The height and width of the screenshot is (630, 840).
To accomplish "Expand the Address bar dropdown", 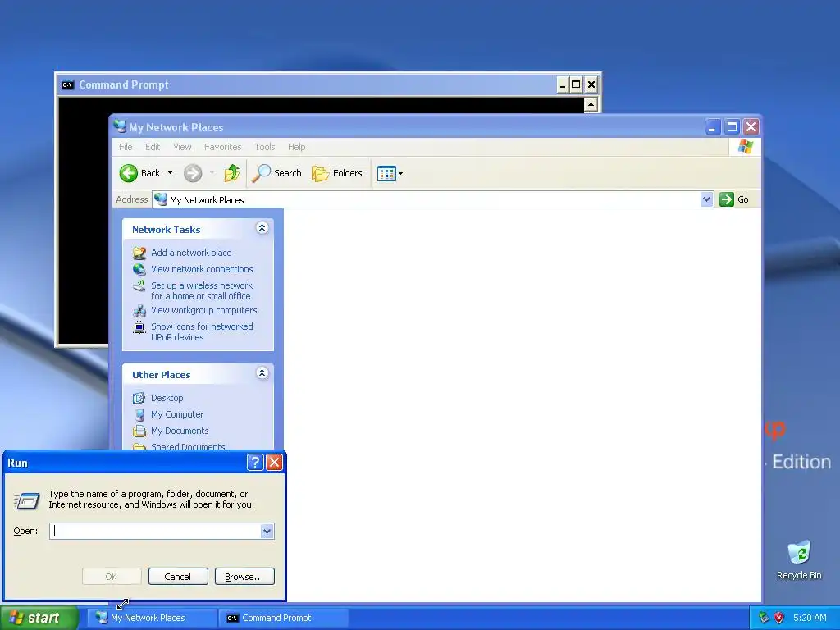I will [x=706, y=199].
